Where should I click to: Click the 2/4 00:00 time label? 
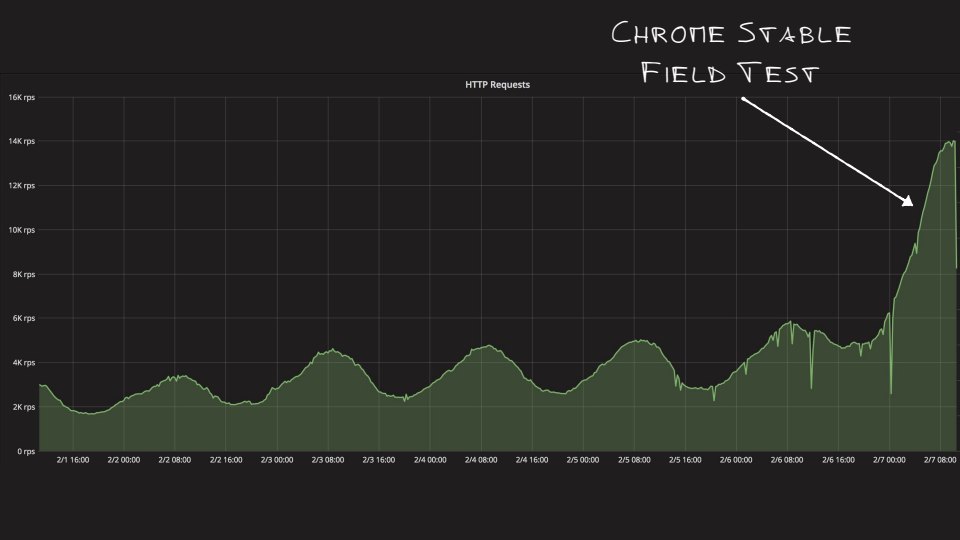[x=430, y=460]
